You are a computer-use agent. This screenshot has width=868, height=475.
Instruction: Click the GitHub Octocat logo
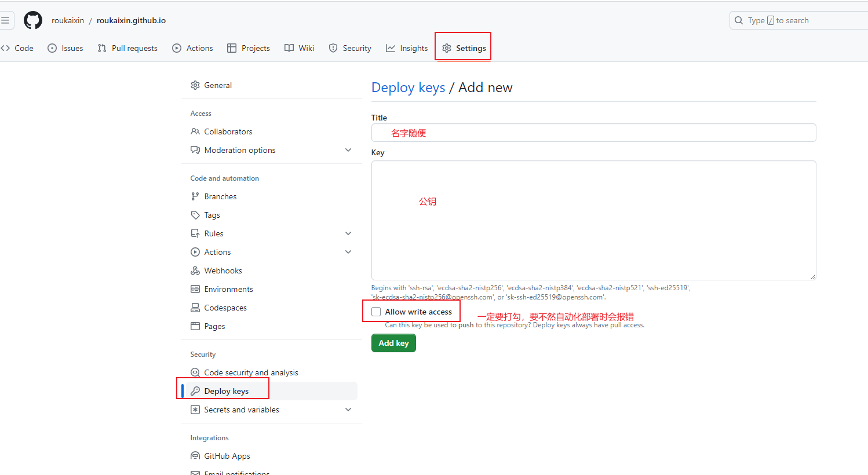click(x=33, y=20)
